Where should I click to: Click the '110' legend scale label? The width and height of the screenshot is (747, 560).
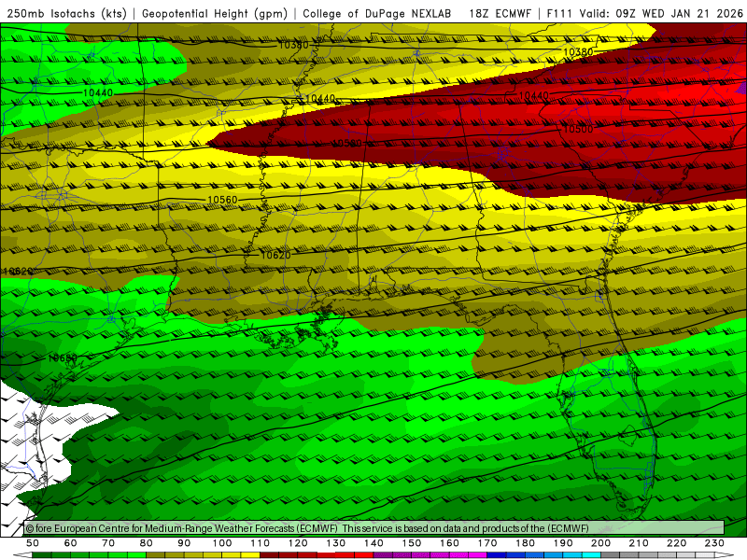(x=261, y=543)
